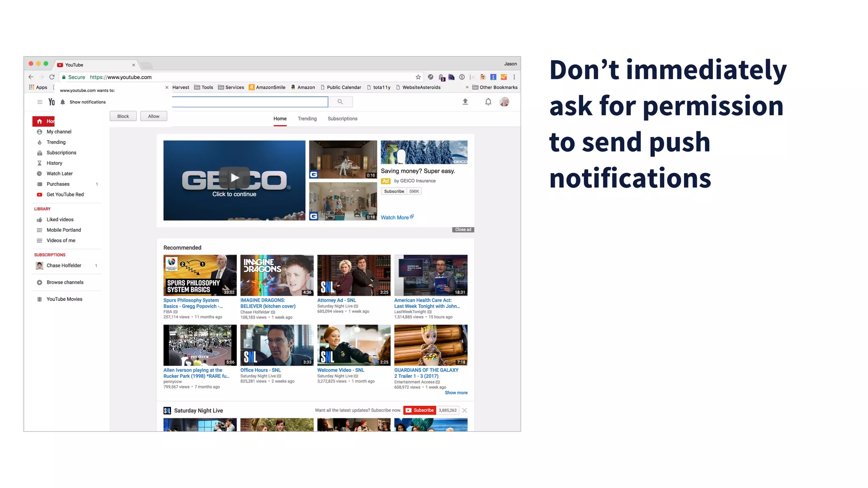Click Show more under Recommended
This screenshot has height=488, width=868.
coord(456,393)
